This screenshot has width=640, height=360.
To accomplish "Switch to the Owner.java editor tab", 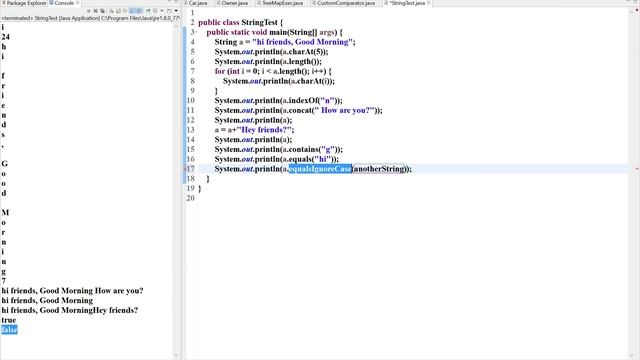I will click(x=234, y=3).
